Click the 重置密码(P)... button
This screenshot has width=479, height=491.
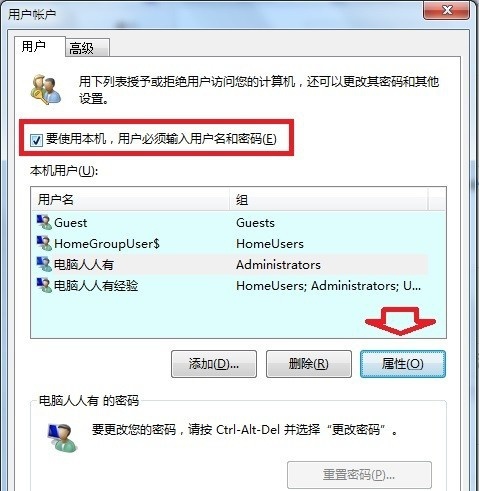pyautogui.click(x=359, y=475)
